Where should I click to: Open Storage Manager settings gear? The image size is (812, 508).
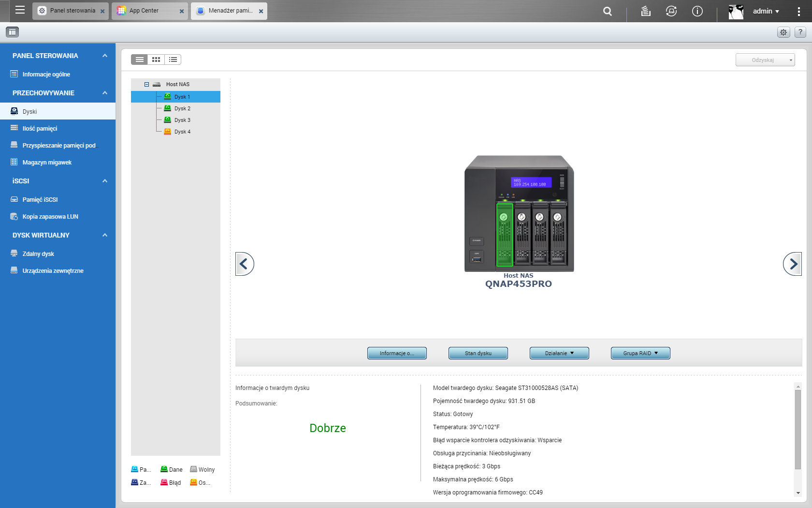coord(783,32)
